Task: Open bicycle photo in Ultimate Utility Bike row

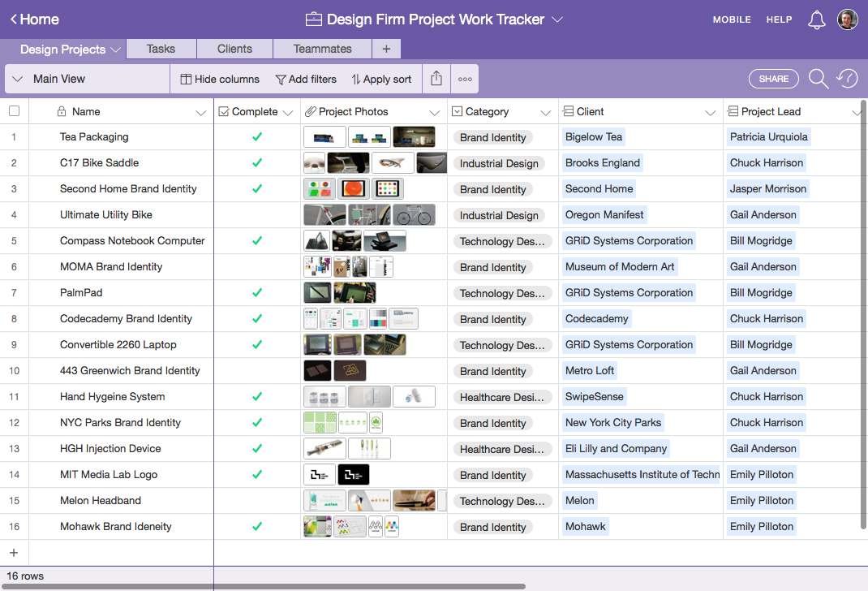Action: click(414, 215)
